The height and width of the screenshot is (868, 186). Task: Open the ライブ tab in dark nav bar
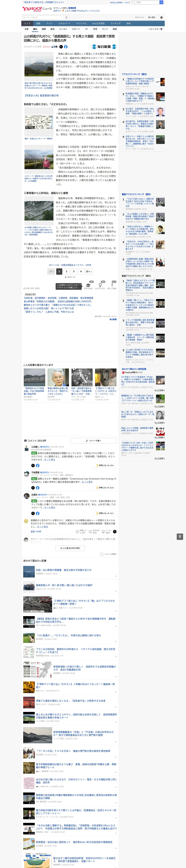pyautogui.click(x=49, y=23)
